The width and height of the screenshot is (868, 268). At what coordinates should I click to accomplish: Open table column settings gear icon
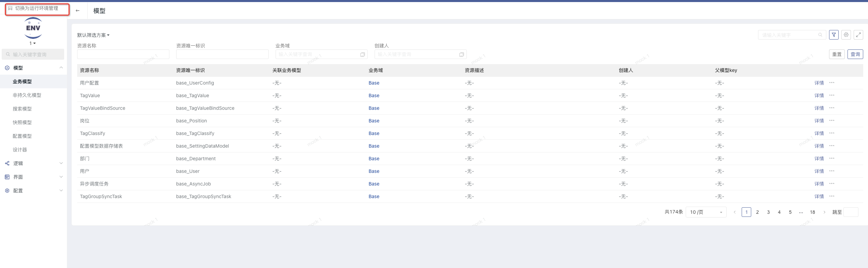coord(846,35)
